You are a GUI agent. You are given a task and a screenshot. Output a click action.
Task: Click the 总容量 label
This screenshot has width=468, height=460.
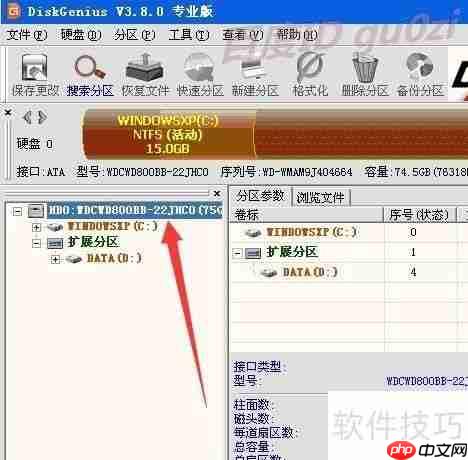254,447
